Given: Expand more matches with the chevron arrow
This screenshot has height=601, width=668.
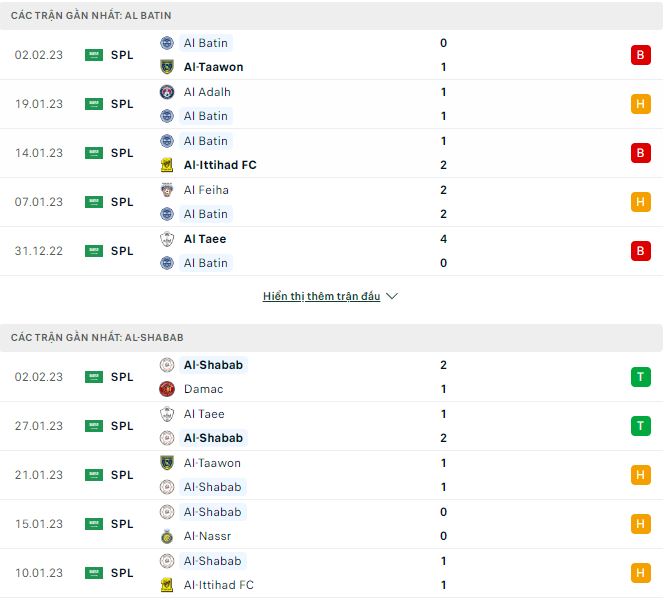Looking at the screenshot, I should click(392, 297).
